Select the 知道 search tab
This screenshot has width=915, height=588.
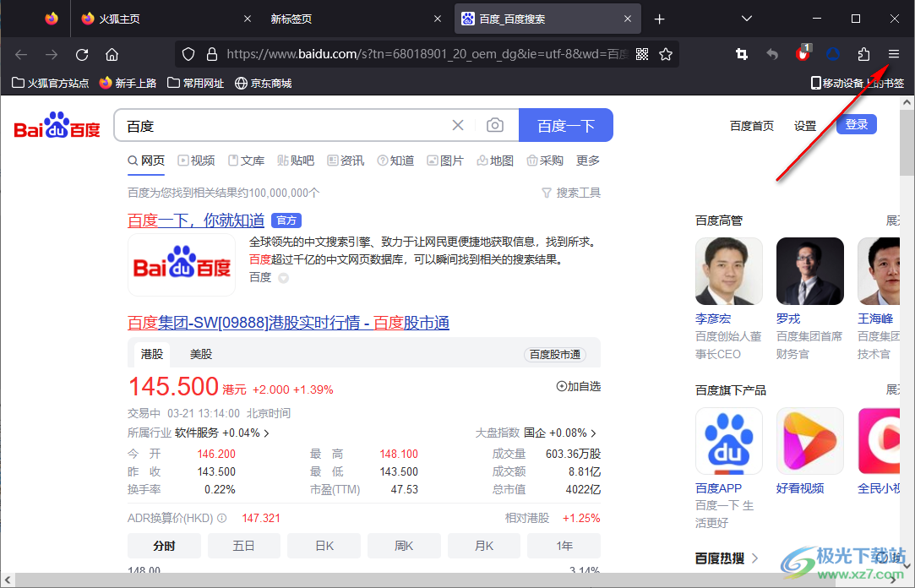coord(395,161)
